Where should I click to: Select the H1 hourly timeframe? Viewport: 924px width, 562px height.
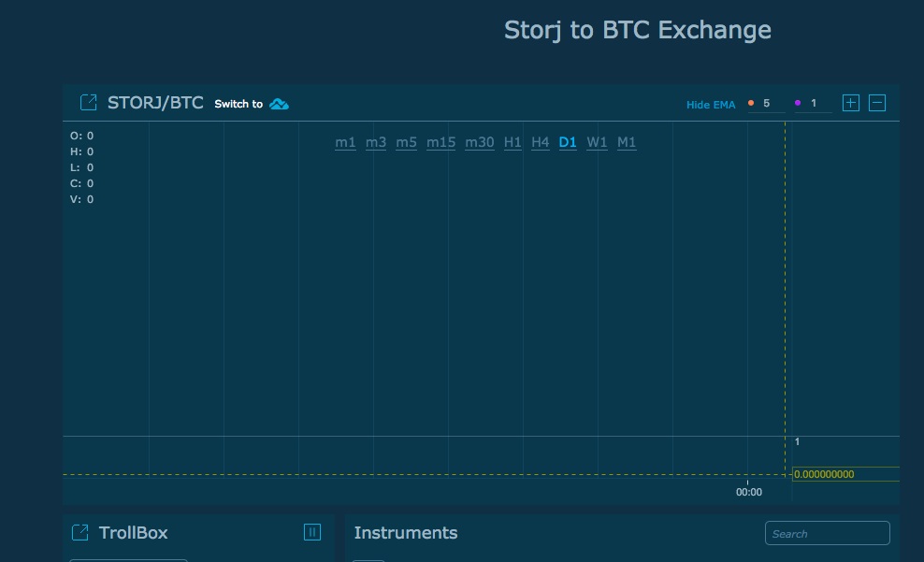pyautogui.click(x=513, y=142)
